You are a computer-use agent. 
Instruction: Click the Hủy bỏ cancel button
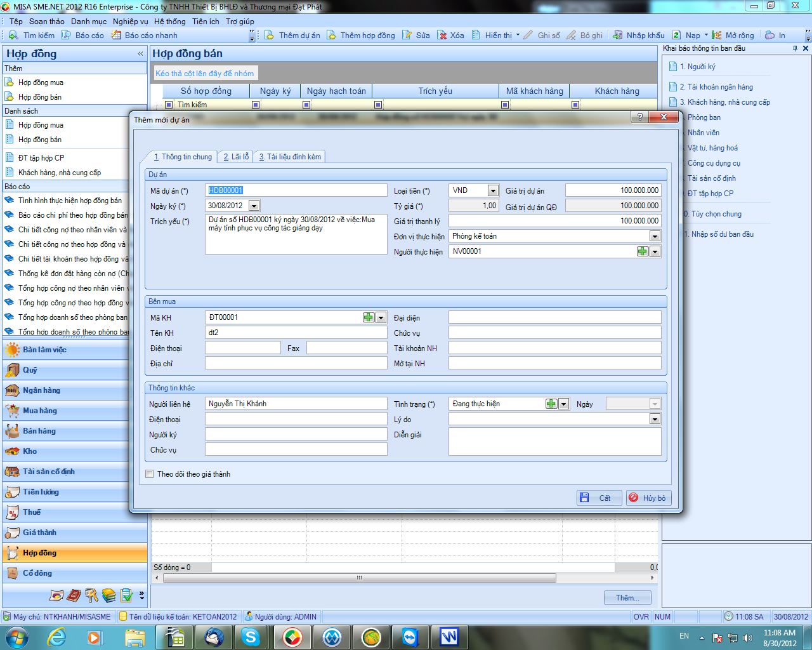649,498
